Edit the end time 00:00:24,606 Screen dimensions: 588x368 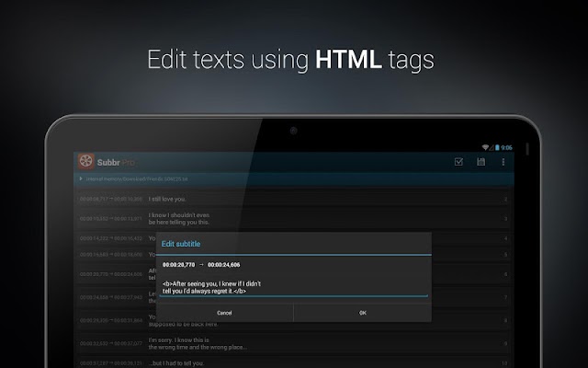coord(223,265)
